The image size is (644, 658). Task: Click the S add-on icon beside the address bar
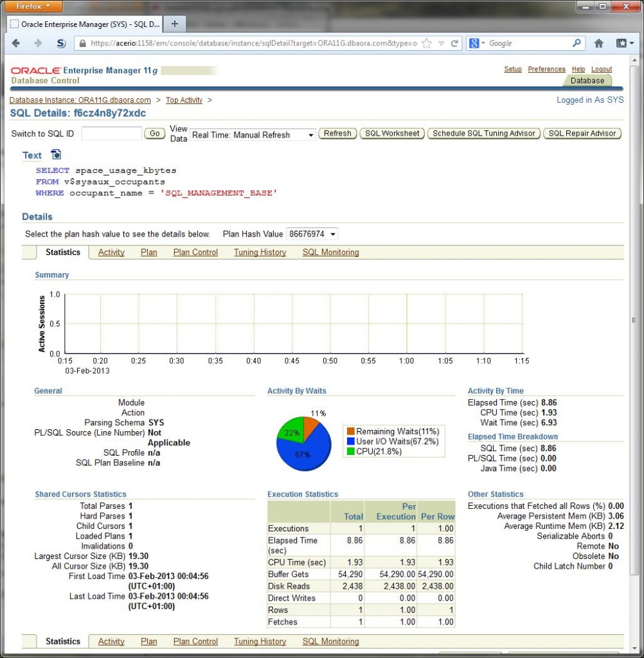(x=61, y=43)
